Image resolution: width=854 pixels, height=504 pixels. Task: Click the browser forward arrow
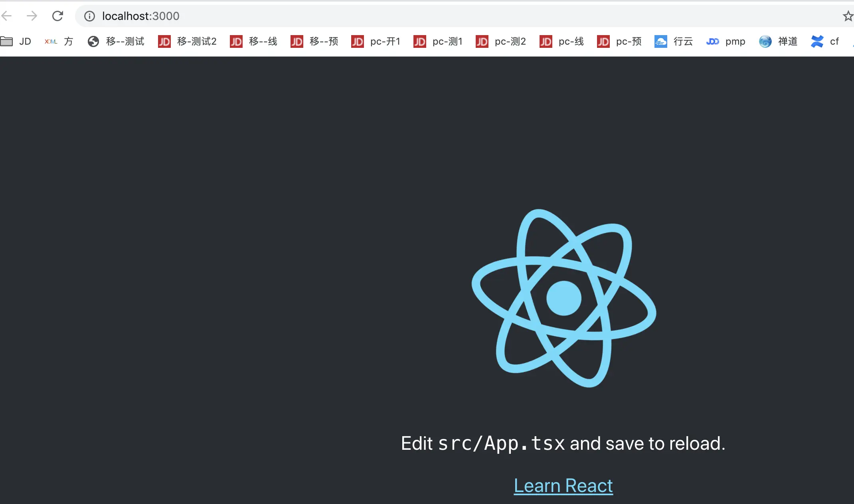point(32,16)
